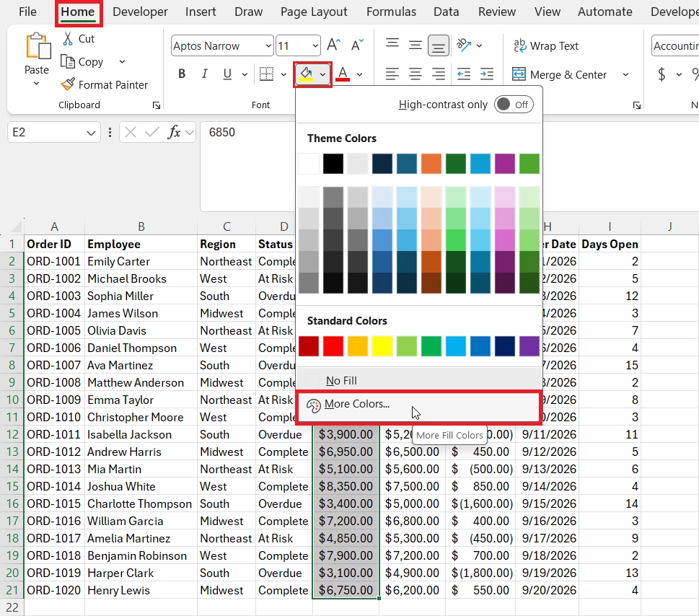Click Merge & Center button
The width and height of the screenshot is (699, 616).
pyautogui.click(x=560, y=74)
